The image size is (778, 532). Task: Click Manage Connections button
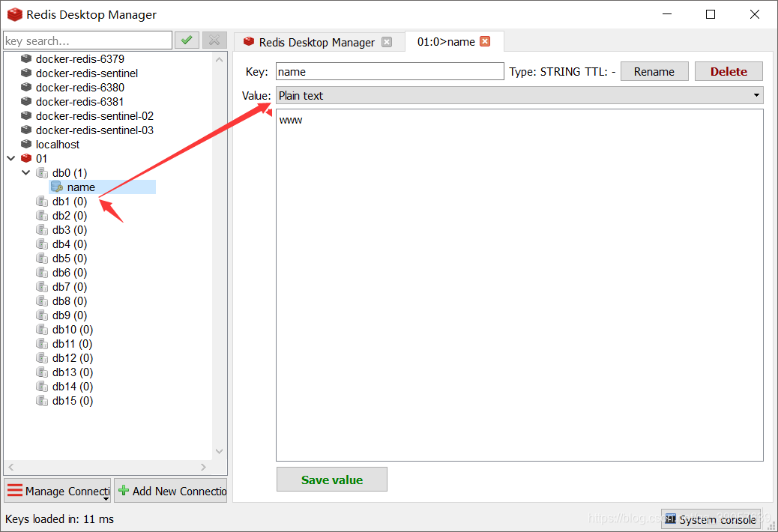(x=58, y=490)
